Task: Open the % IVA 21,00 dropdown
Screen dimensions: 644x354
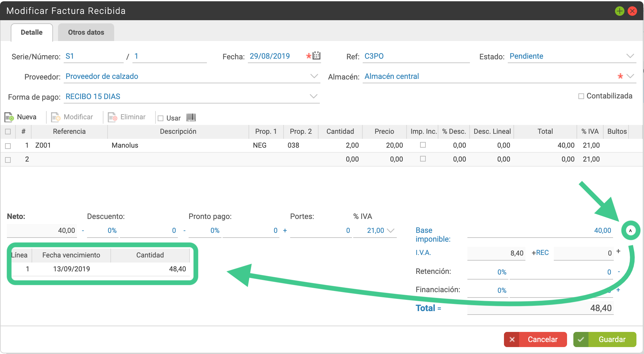Action: [x=390, y=231]
